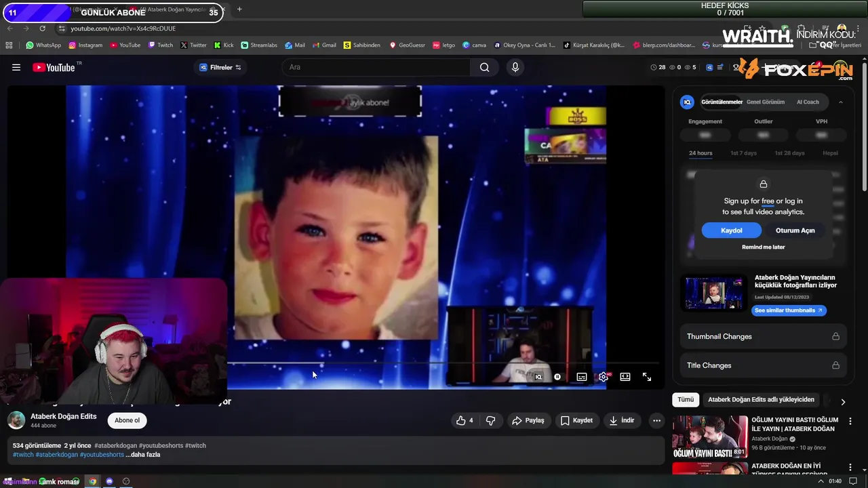This screenshot has width=868, height=488.
Task: Click the YouTube search input field
Action: [x=376, y=67]
